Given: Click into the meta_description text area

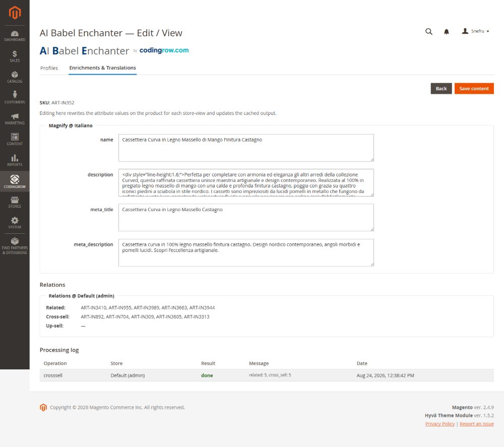Looking at the screenshot, I should tap(246, 252).
